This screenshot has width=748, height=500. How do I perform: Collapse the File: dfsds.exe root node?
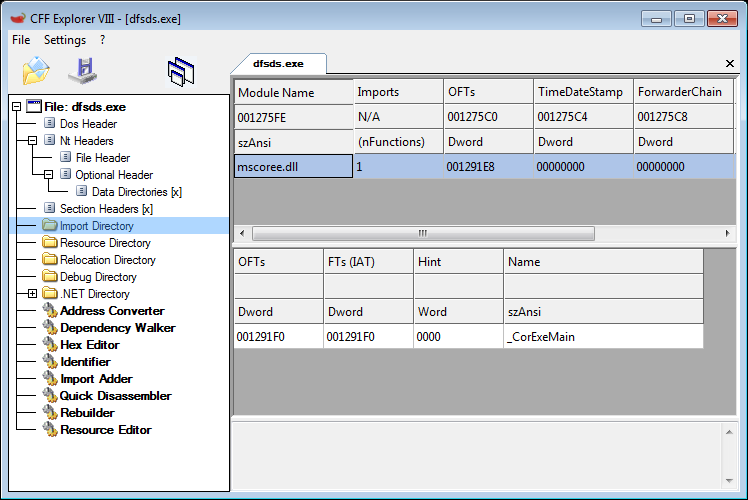[16, 106]
